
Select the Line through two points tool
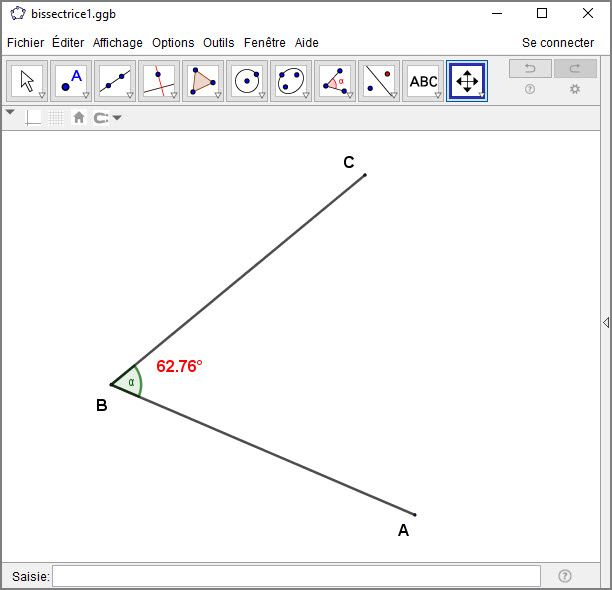115,81
